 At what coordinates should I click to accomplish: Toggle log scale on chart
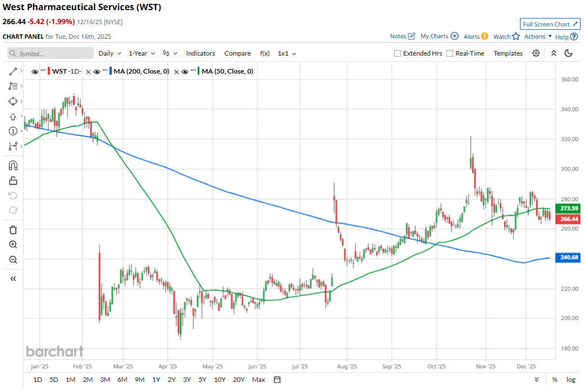pyautogui.click(x=571, y=380)
